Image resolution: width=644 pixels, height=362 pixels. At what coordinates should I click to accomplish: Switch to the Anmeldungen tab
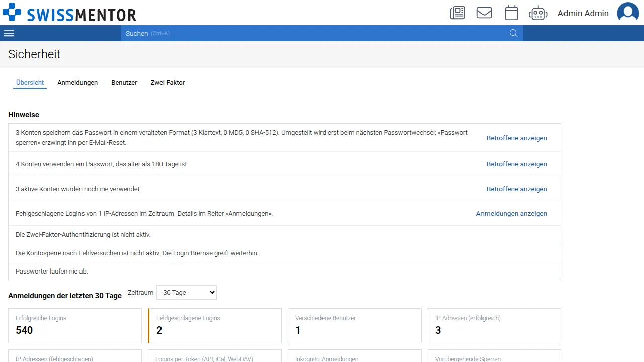(77, 83)
